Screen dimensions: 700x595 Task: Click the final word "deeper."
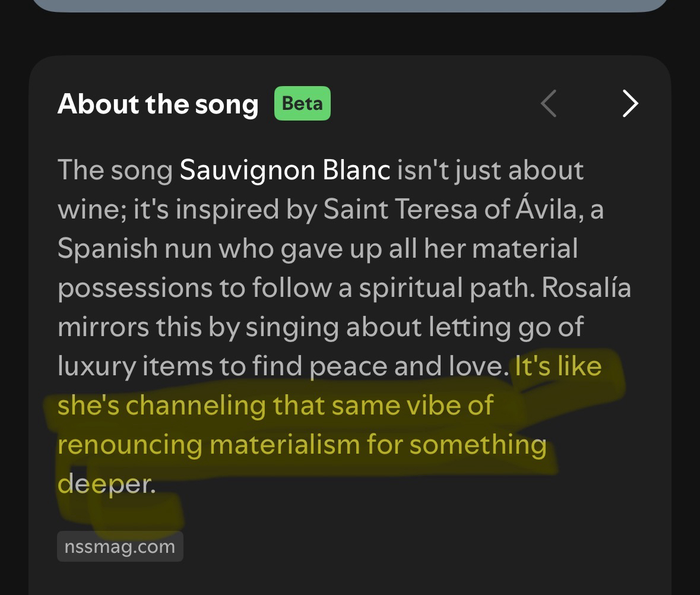click(106, 484)
